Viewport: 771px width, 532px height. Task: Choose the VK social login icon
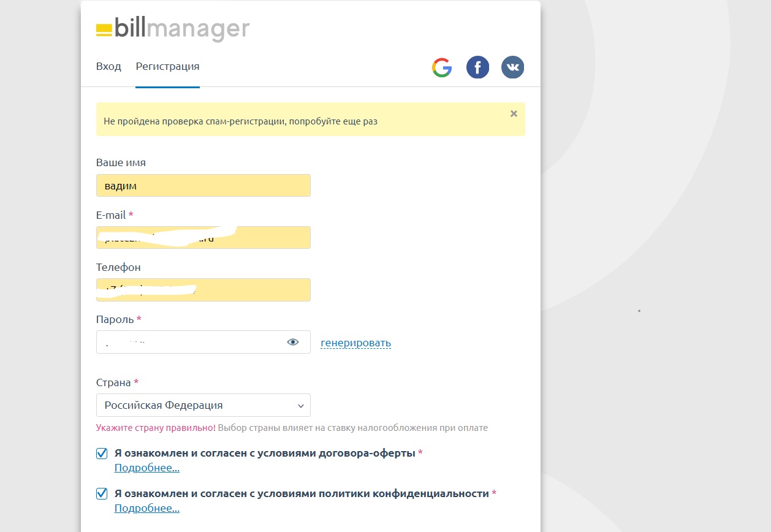tap(512, 67)
